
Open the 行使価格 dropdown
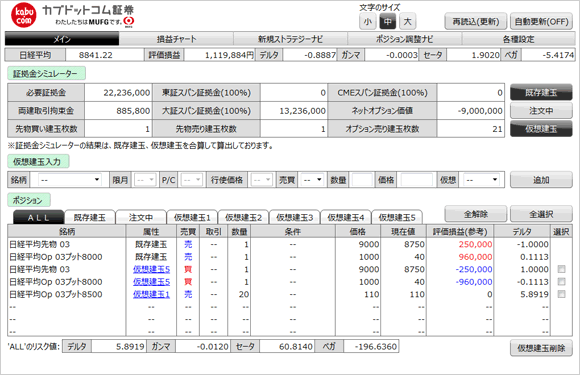pyautogui.click(x=261, y=180)
